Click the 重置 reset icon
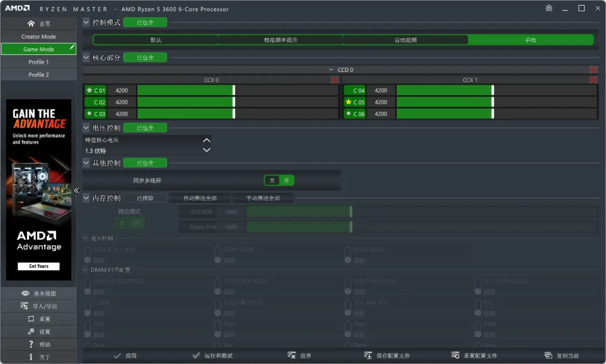Screen dimensions: 606x364 point(31,319)
